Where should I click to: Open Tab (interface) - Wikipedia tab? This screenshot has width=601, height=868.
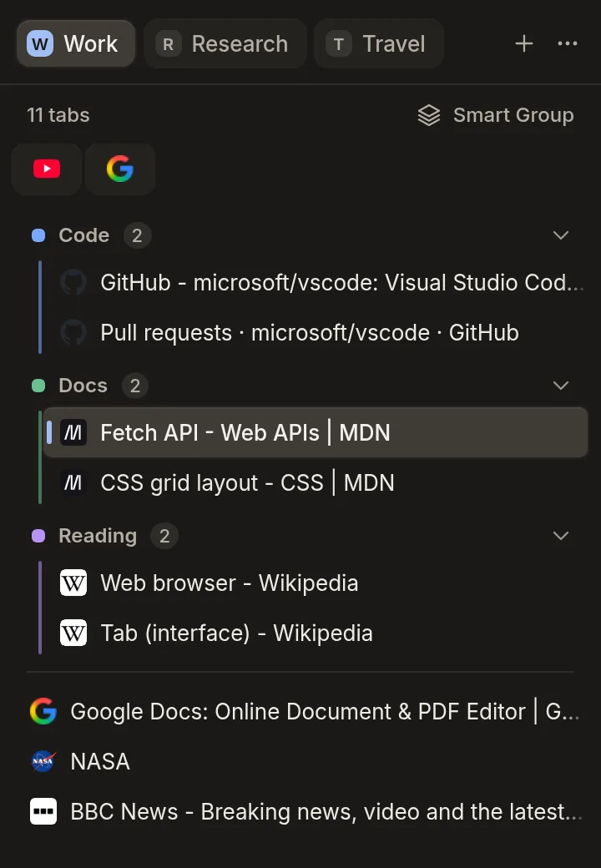[x=316, y=633]
